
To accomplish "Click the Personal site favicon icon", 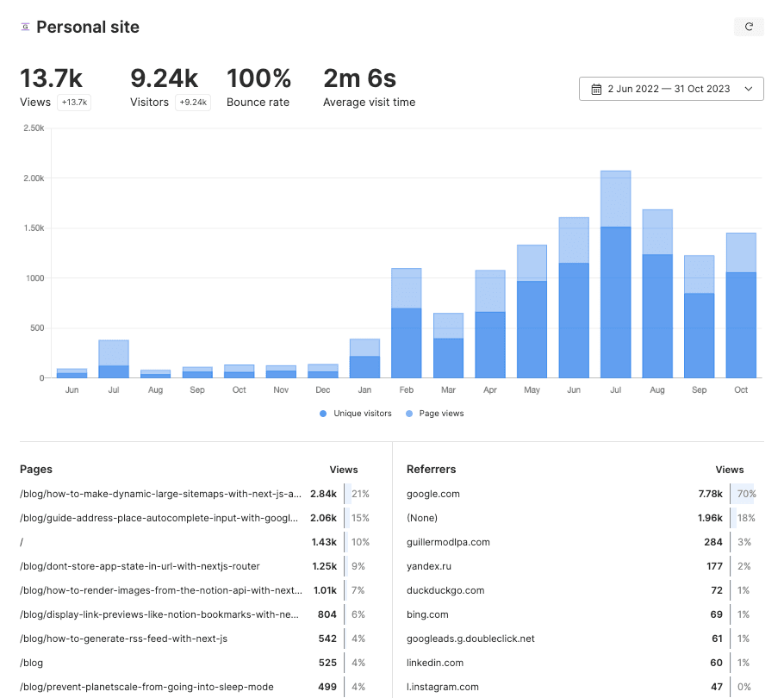I will (25, 27).
